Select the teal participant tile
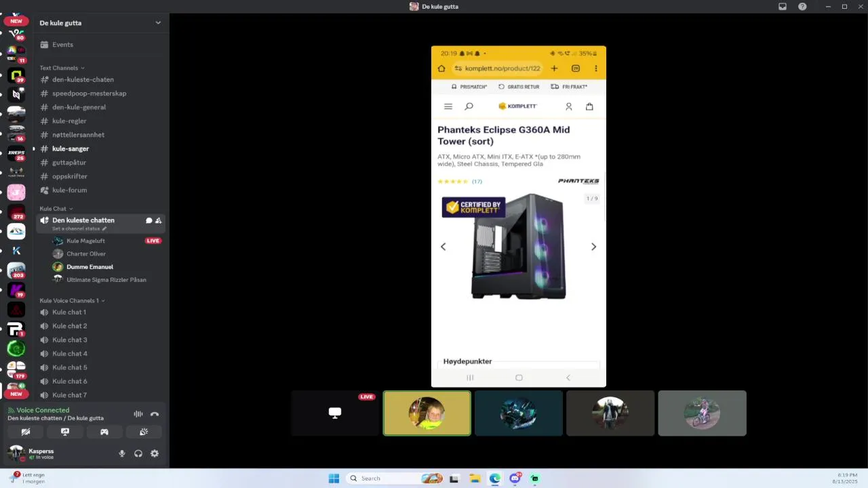Image resolution: width=868 pixels, height=488 pixels. pyautogui.click(x=519, y=413)
